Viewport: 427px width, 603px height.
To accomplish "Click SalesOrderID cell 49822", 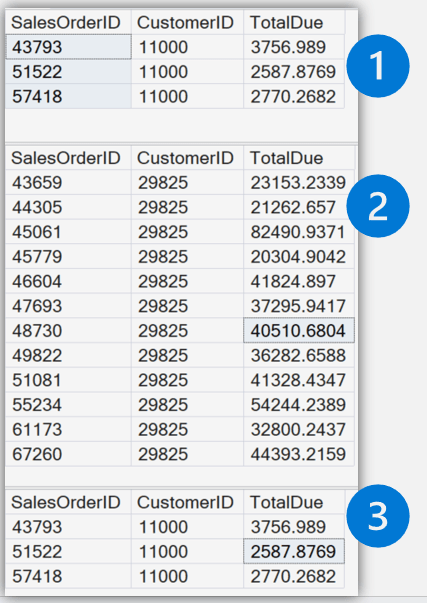I will point(68,355).
